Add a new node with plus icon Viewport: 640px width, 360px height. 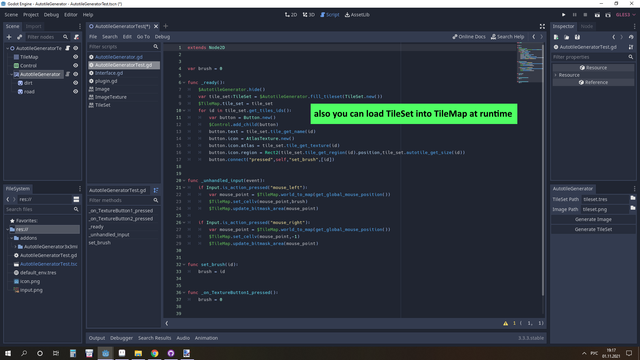[9, 37]
